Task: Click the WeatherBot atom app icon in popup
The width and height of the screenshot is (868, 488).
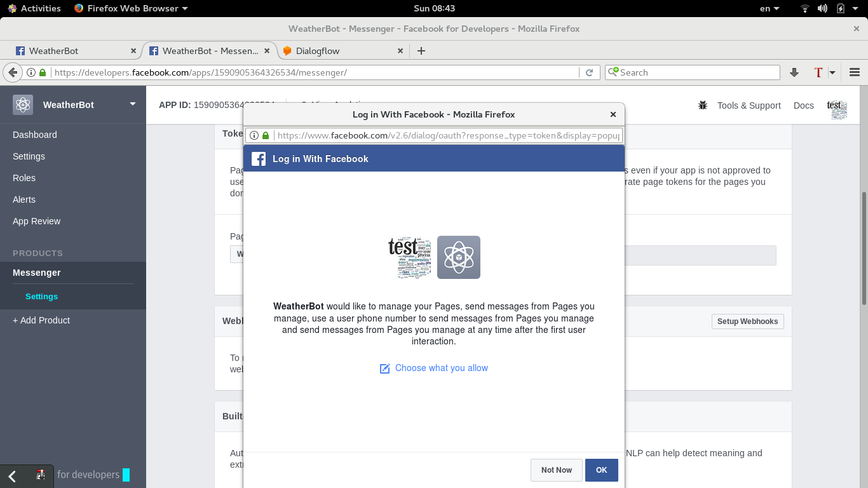Action: pyautogui.click(x=459, y=257)
